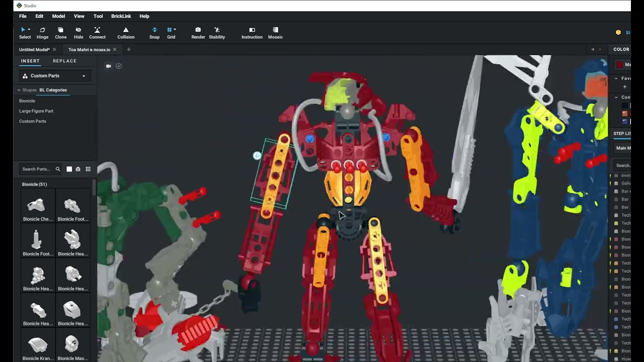
Task: Click the viewport rotate-reset icon
Action: [x=119, y=66]
